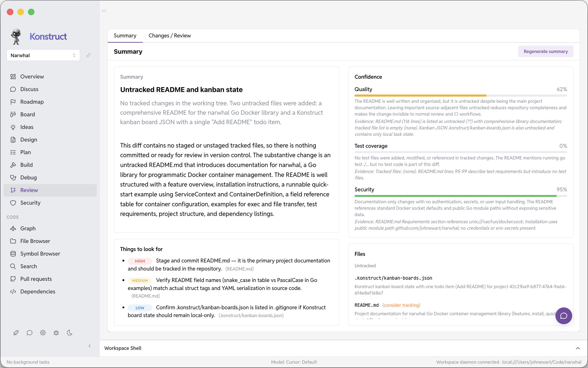
Task: Expand the Workspace Shell panel
Action: [x=578, y=348]
